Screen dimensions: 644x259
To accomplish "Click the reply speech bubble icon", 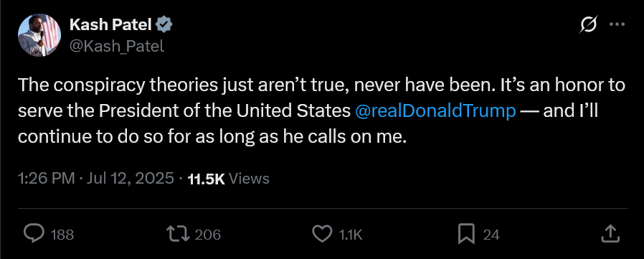I will [x=34, y=234].
